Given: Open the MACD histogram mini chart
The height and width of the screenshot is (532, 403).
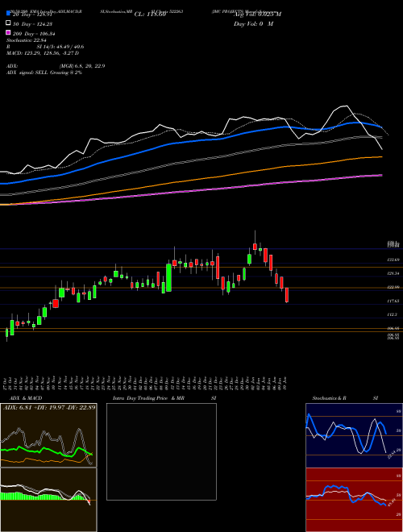Looking at the screenshot, I should [48, 500].
